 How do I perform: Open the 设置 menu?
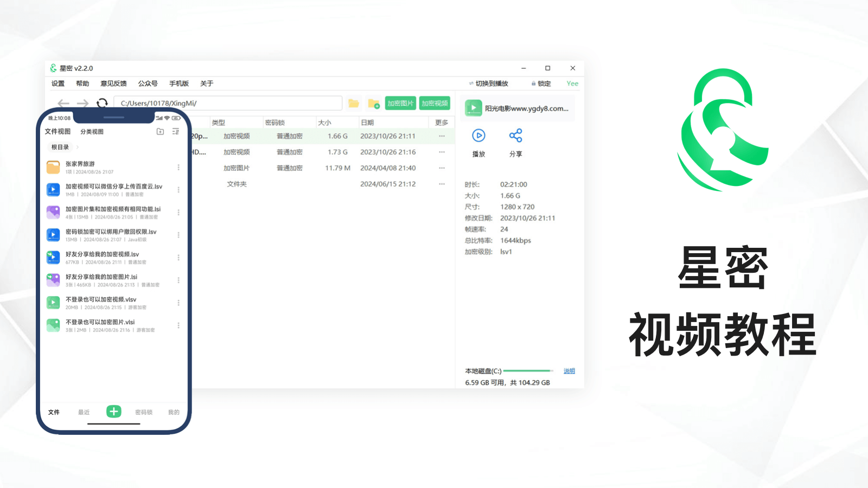tap(58, 84)
